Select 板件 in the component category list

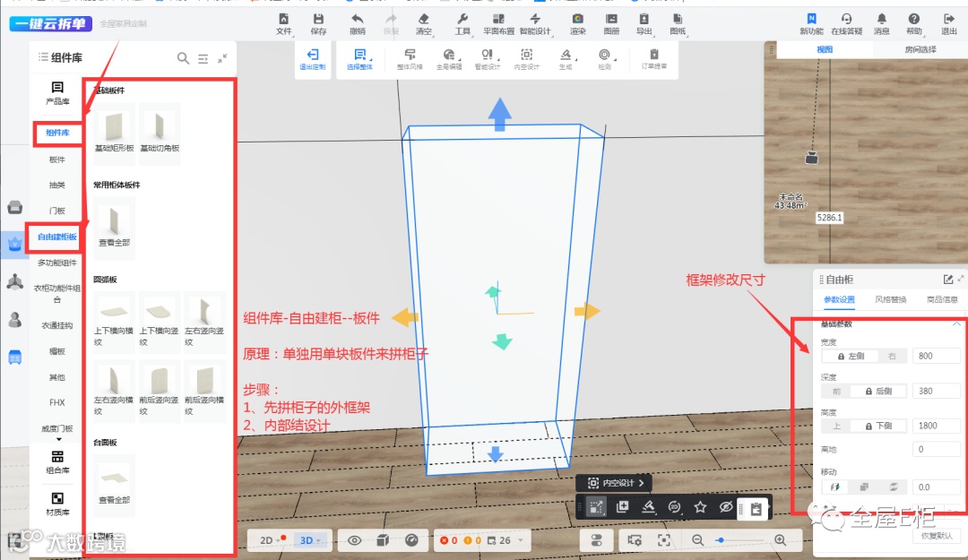coord(56,159)
